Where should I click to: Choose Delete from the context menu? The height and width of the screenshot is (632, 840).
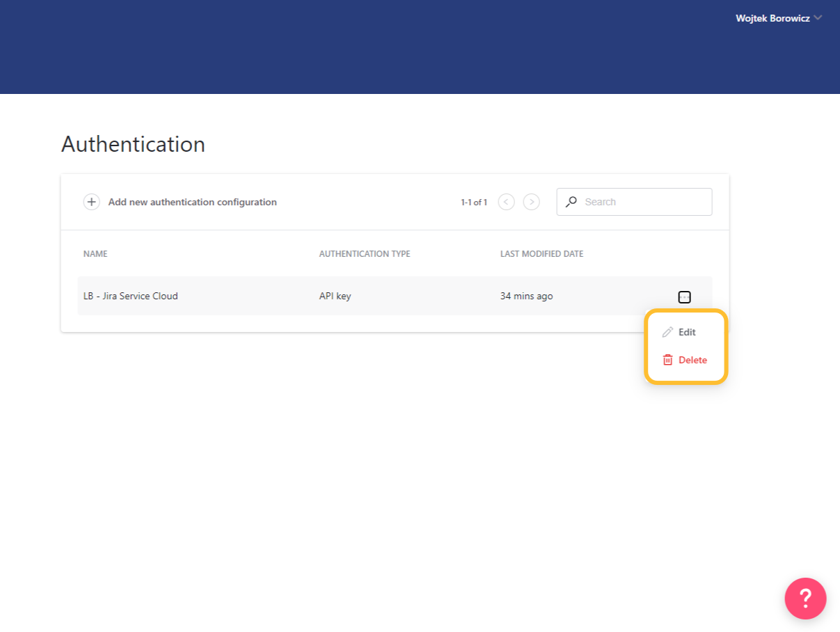pos(692,360)
